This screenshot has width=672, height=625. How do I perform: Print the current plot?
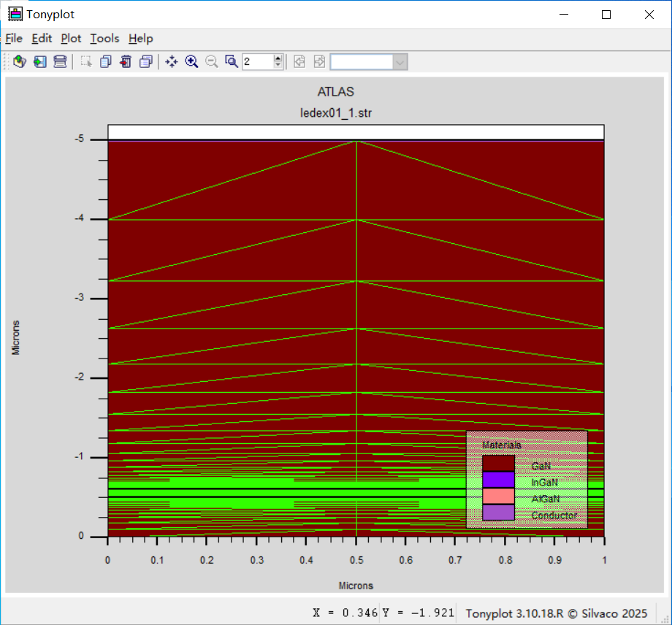tap(60, 61)
